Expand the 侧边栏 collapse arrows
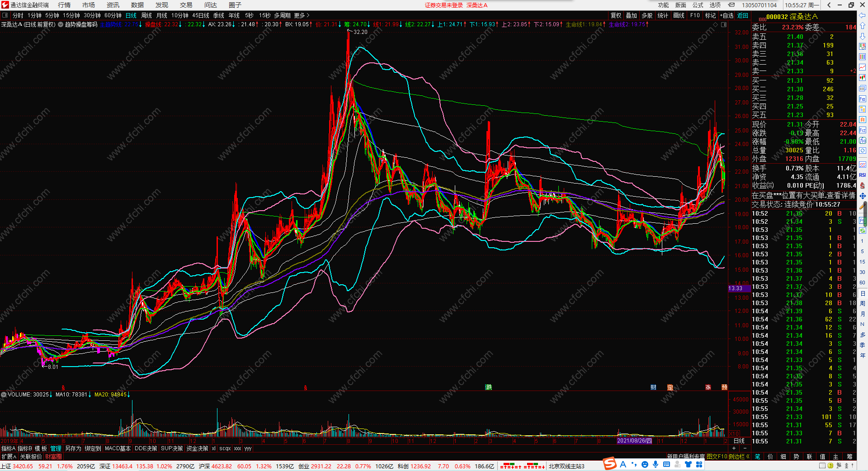Screen dimensions: 868x471 (739, 457)
